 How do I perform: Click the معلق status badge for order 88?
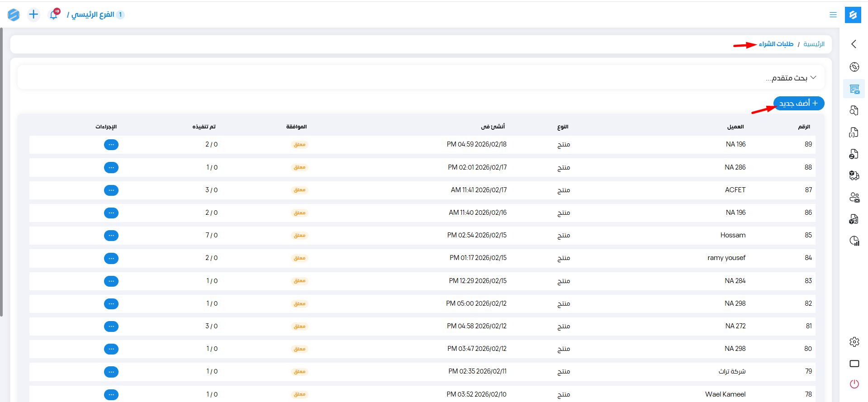(299, 167)
